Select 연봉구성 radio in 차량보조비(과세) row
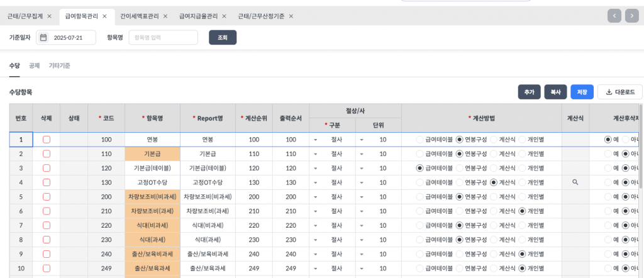The width and height of the screenshot is (644, 278). 460,211
